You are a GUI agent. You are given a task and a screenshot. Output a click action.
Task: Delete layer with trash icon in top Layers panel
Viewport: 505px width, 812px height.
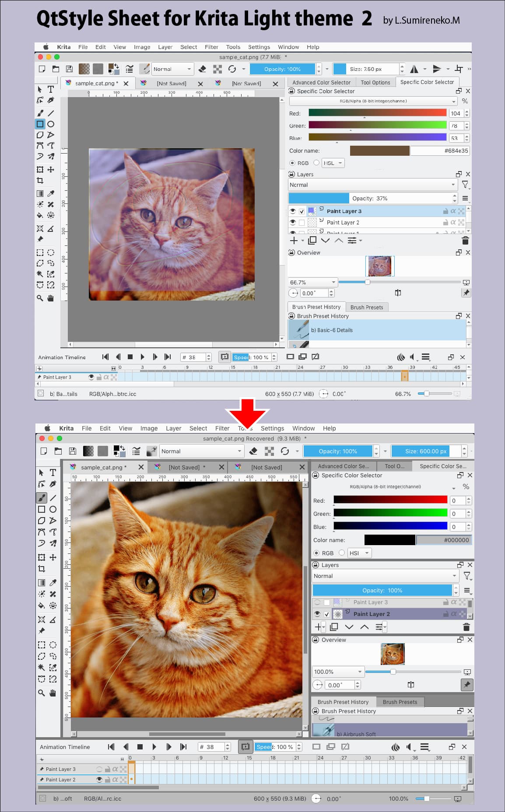465,241
